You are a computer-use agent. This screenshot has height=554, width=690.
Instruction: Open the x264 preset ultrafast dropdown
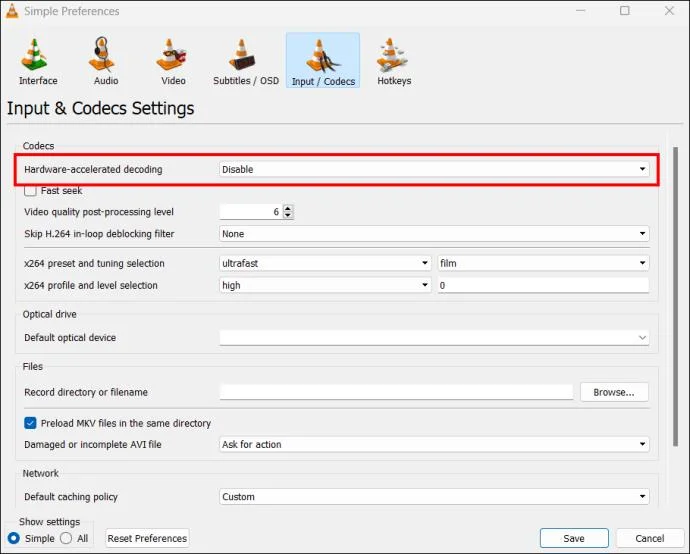(325, 263)
